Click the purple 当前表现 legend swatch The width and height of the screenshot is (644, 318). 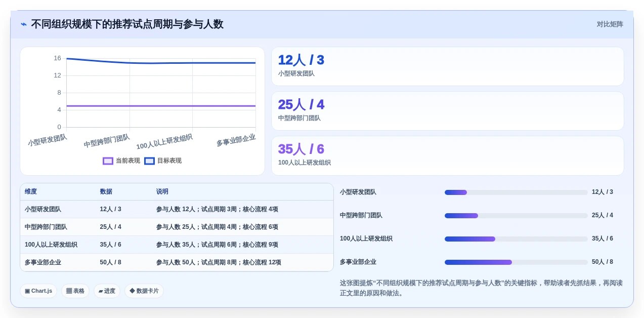coord(108,161)
